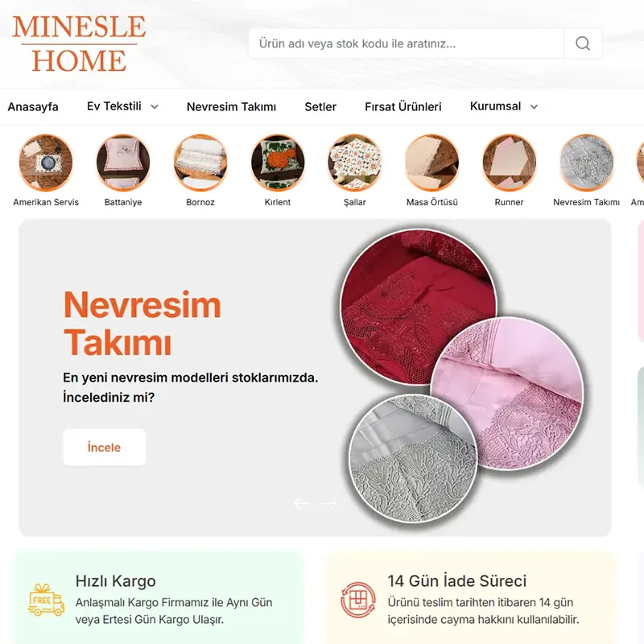Expand the Kurumsal dropdown menu

click(504, 106)
